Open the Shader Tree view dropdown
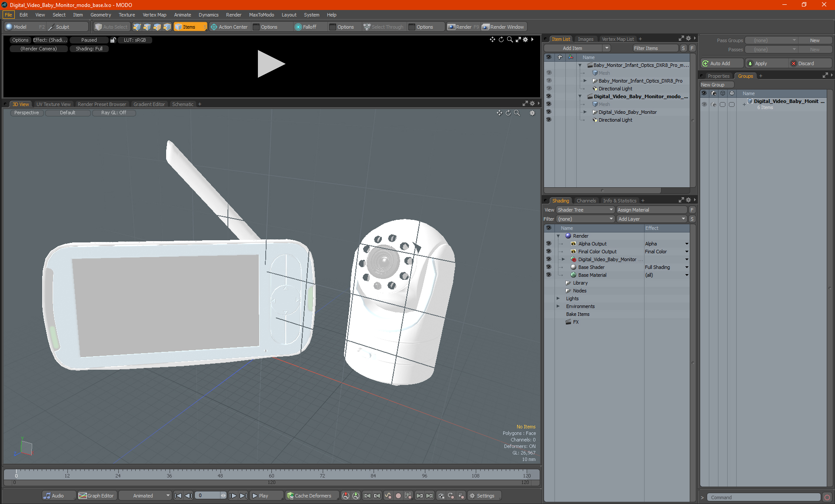This screenshot has height=504, width=835. click(x=585, y=210)
